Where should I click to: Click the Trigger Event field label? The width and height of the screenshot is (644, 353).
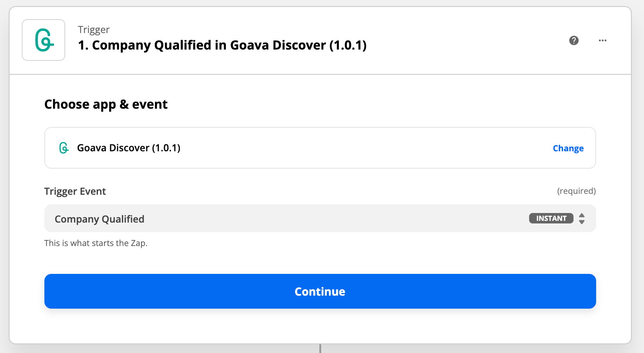(75, 191)
